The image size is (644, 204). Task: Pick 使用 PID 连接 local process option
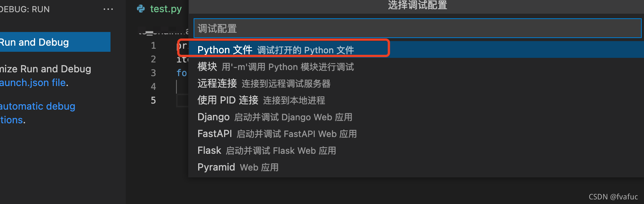(x=416, y=100)
